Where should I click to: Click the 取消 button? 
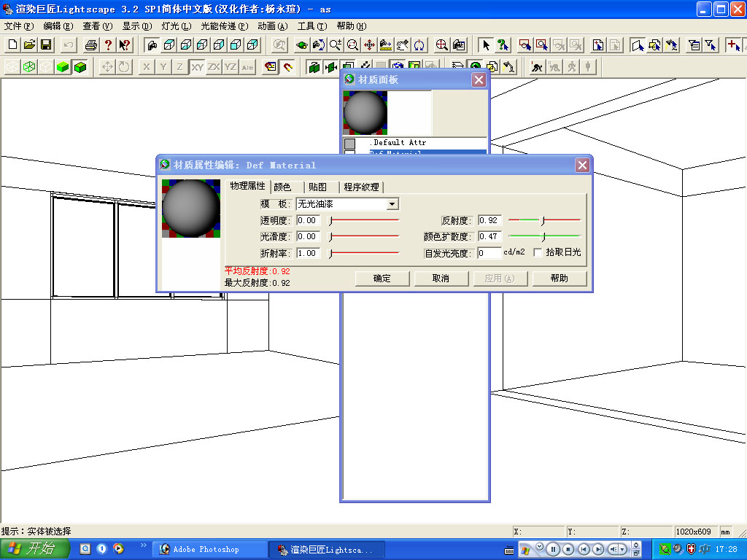click(x=441, y=279)
